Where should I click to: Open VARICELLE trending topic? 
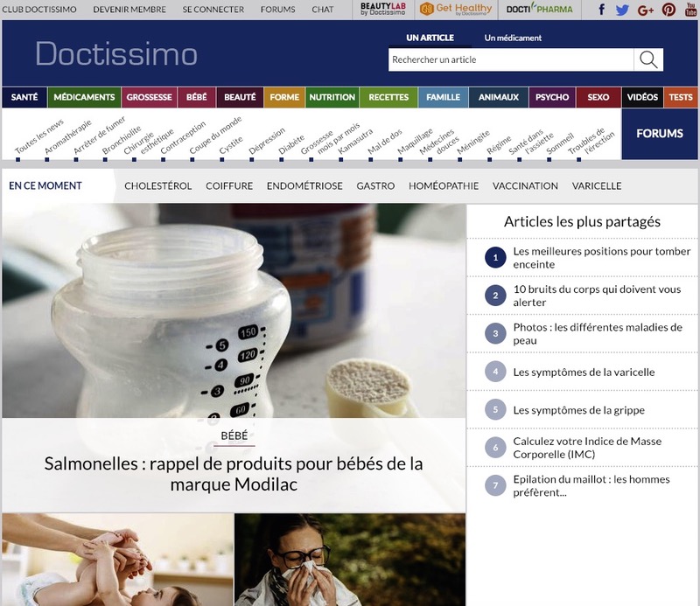(x=597, y=185)
